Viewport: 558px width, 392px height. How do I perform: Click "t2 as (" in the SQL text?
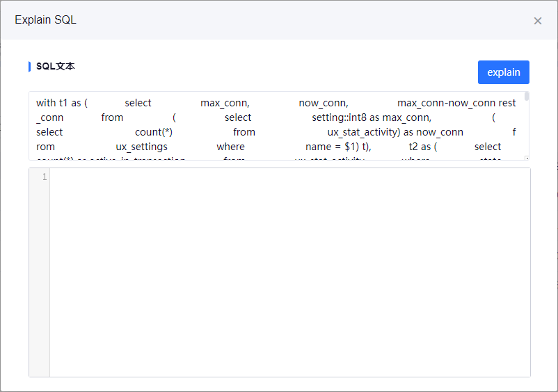pyautogui.click(x=422, y=147)
